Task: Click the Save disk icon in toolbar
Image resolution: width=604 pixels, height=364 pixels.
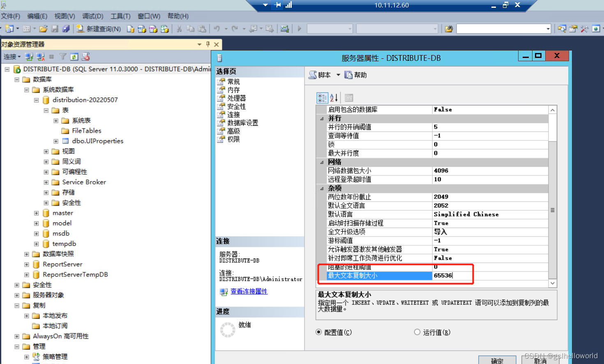Action: 55,29
